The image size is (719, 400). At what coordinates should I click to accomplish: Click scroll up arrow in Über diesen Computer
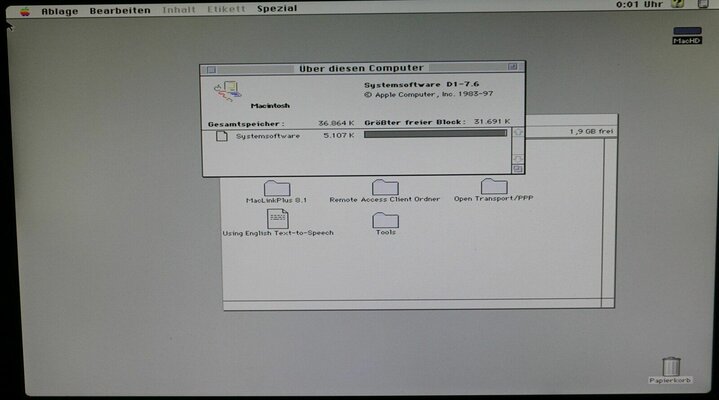point(517,133)
